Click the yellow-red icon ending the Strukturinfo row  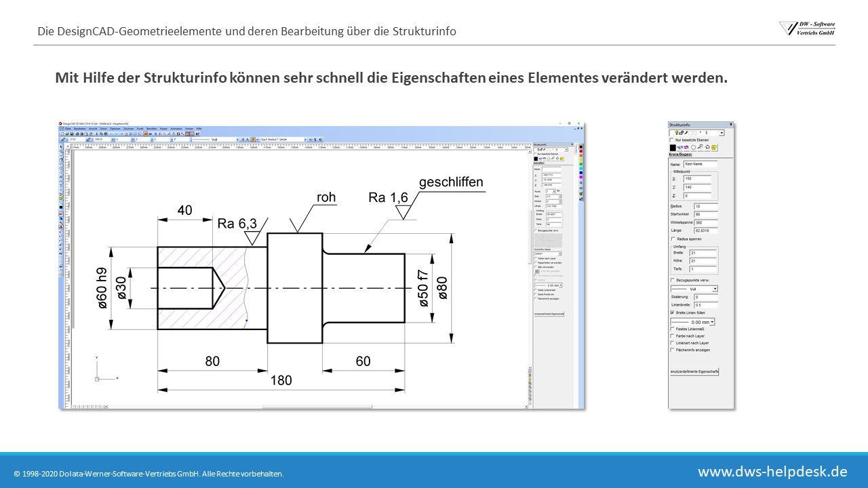click(714, 147)
